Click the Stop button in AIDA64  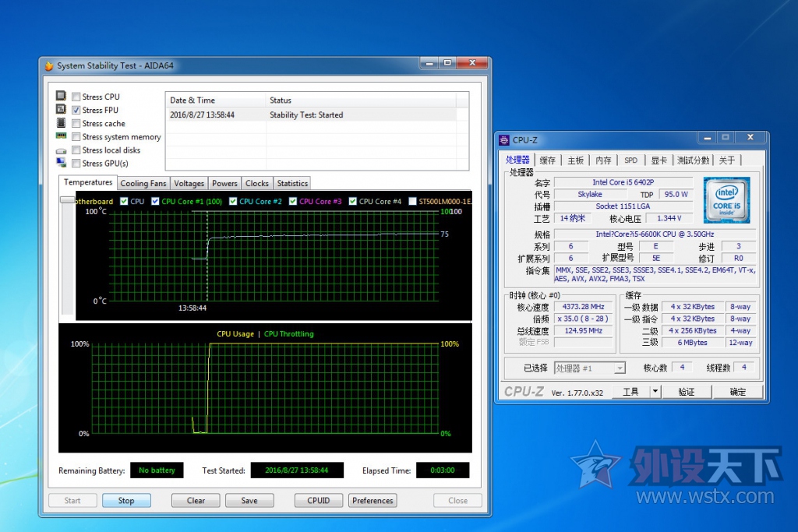(x=126, y=501)
